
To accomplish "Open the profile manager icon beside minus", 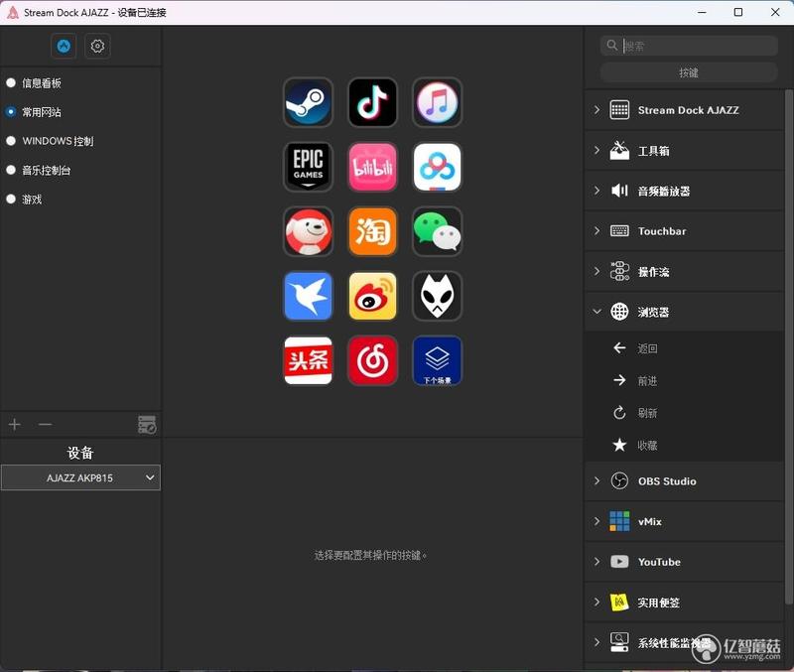I will point(147,425).
